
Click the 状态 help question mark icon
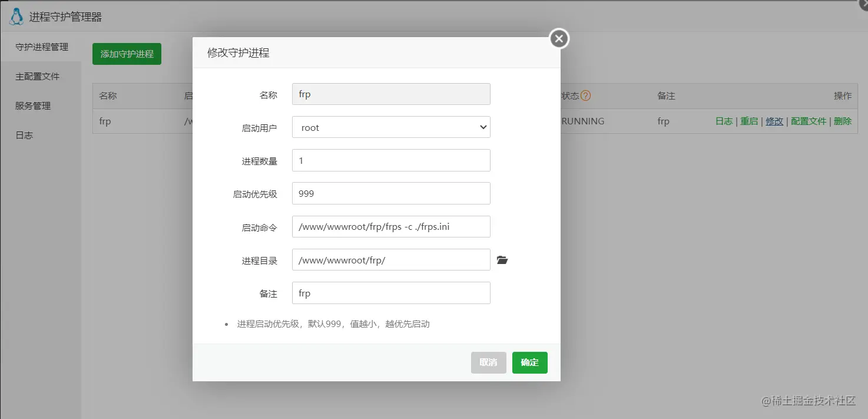click(x=585, y=95)
